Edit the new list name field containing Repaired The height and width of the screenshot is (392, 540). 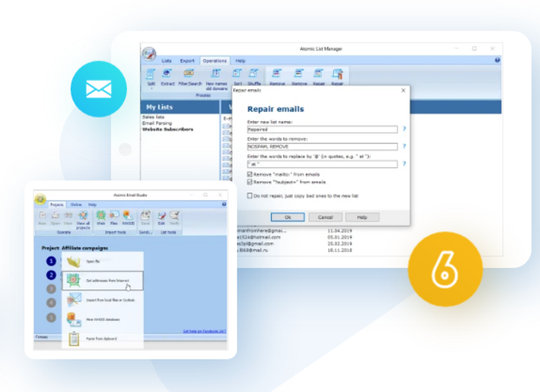[322, 130]
